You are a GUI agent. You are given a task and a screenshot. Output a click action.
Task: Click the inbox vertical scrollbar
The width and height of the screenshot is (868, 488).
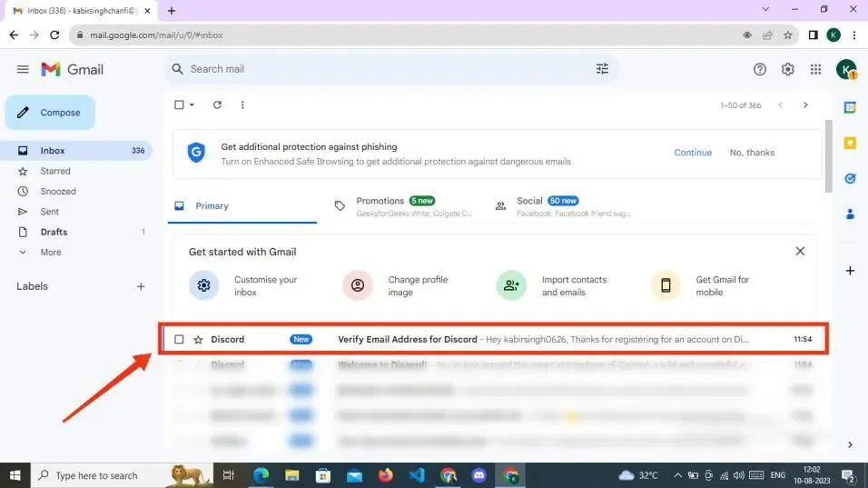tap(828, 156)
